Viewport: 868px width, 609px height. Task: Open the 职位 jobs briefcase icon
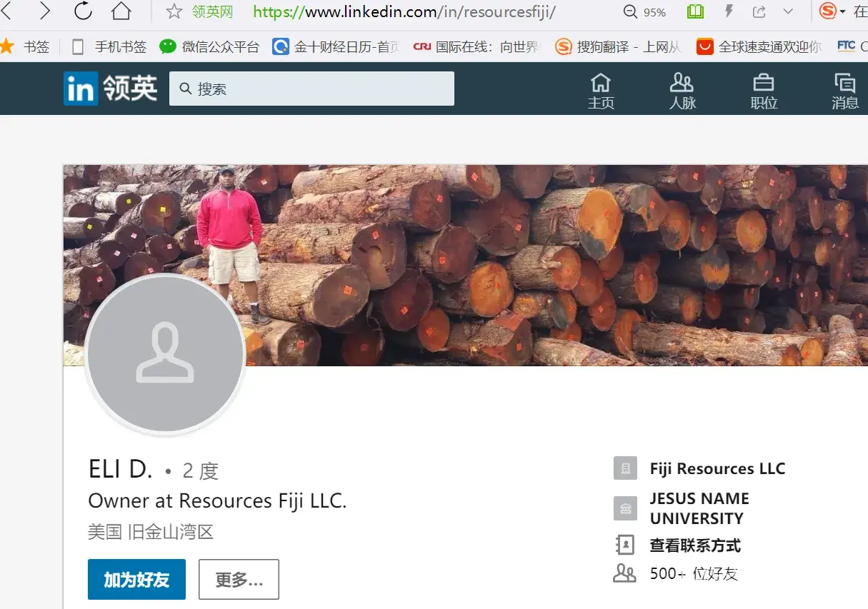[x=764, y=91]
